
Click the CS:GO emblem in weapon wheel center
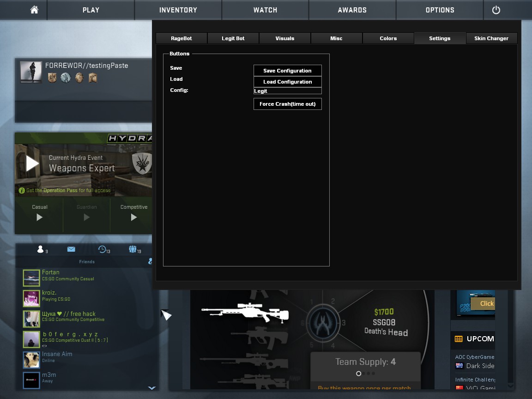tap(323, 323)
